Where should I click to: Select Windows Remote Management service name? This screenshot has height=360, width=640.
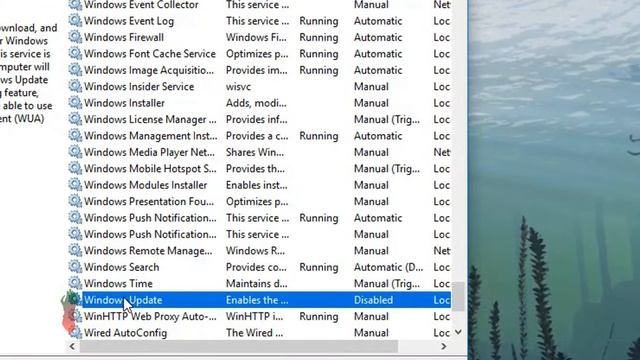click(x=148, y=251)
